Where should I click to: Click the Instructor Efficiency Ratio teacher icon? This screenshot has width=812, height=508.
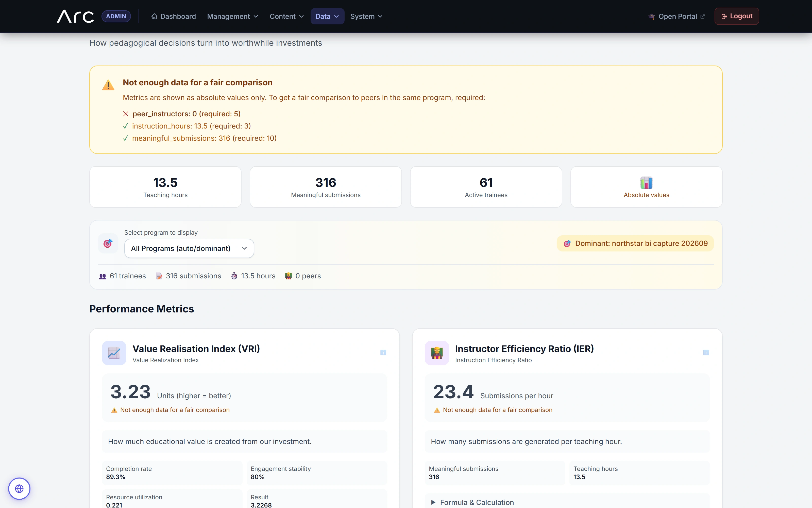pos(437,353)
